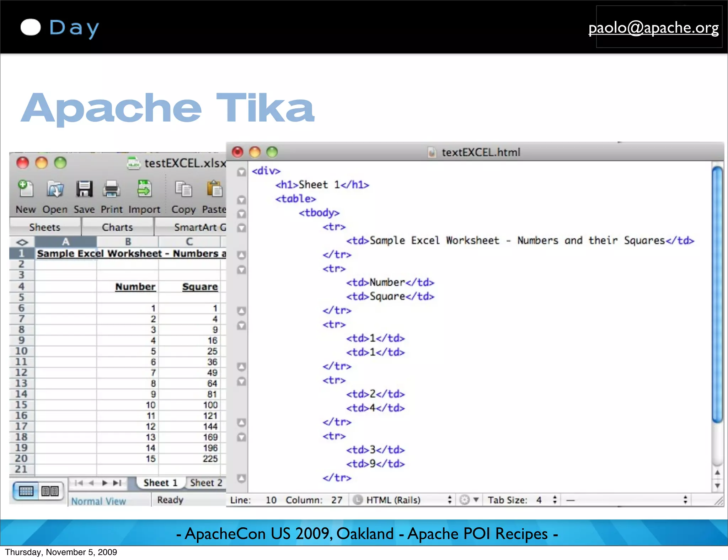
Task: Close the textEXCEL.html window
Action: tap(237, 152)
